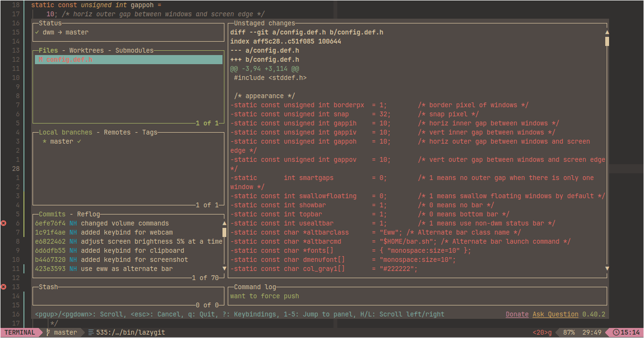Click the scroll-up arrow in Unstaged changes panel
This screenshot has height=338, width=644.
click(607, 32)
